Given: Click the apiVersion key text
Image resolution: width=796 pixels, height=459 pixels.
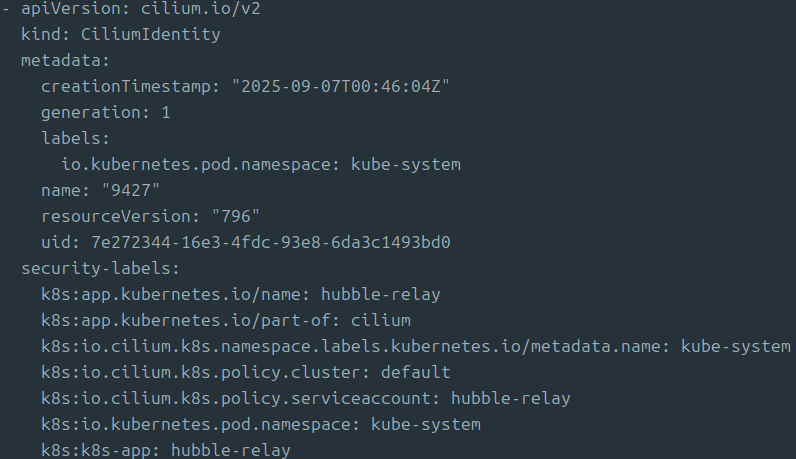Looking at the screenshot, I should (x=70, y=9).
